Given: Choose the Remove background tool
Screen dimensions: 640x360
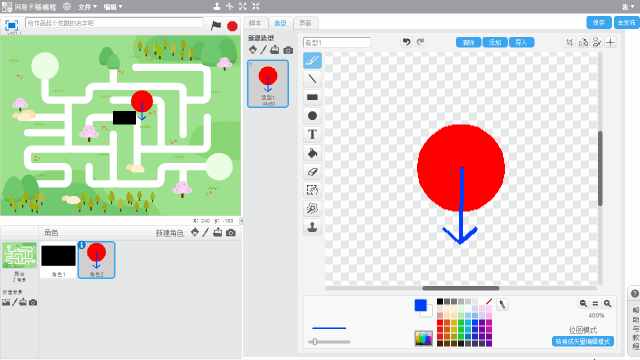Looking at the screenshot, I should tap(312, 209).
